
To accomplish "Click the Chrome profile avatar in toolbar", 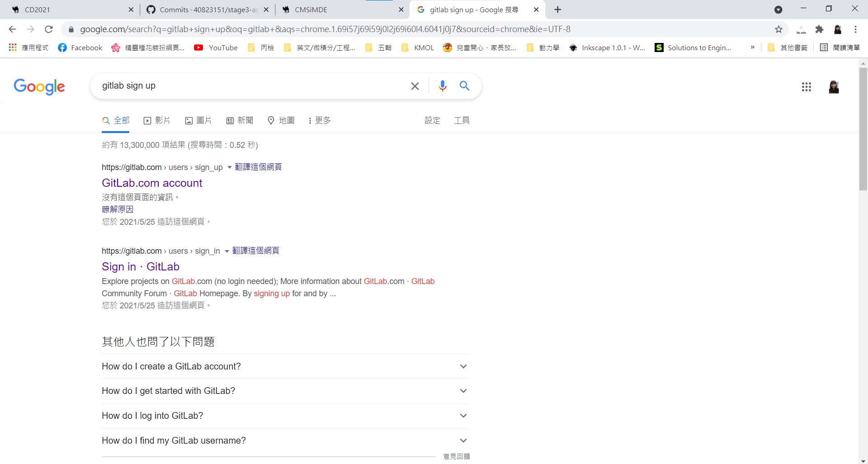I will [x=838, y=29].
